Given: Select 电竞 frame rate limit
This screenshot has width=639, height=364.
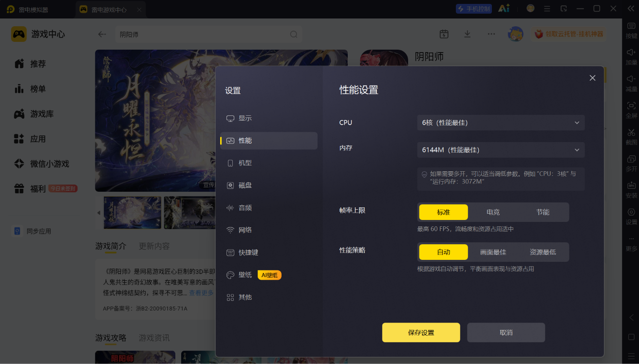Looking at the screenshot, I should click(493, 212).
